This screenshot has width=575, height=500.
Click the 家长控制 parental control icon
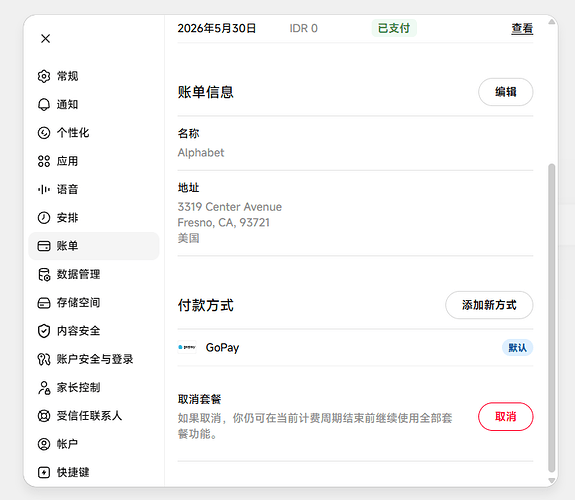(44, 388)
